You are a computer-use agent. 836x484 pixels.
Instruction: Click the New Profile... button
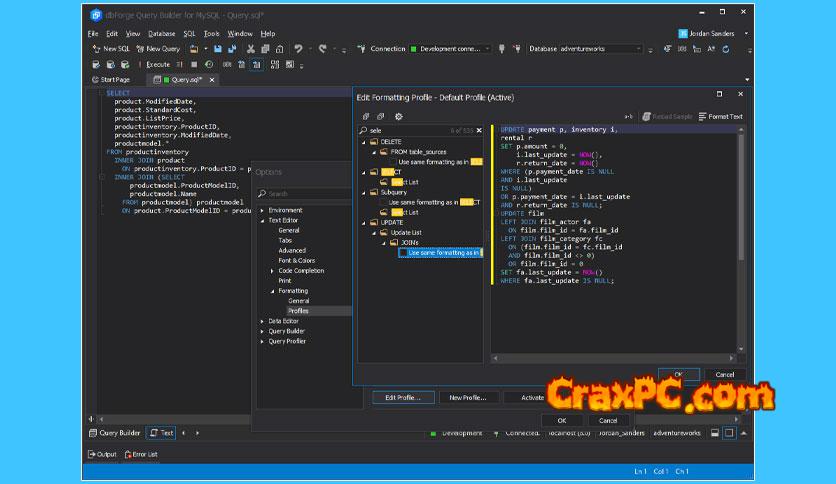pos(467,397)
